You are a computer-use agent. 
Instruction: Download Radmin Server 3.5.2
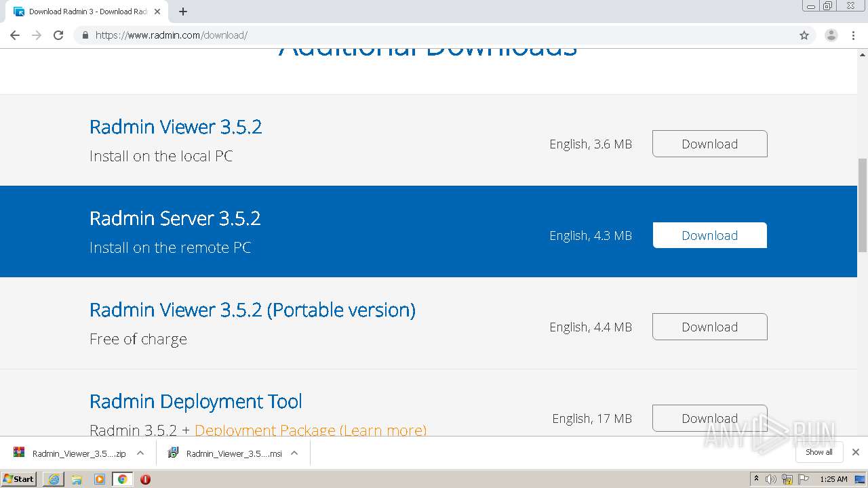pyautogui.click(x=709, y=235)
